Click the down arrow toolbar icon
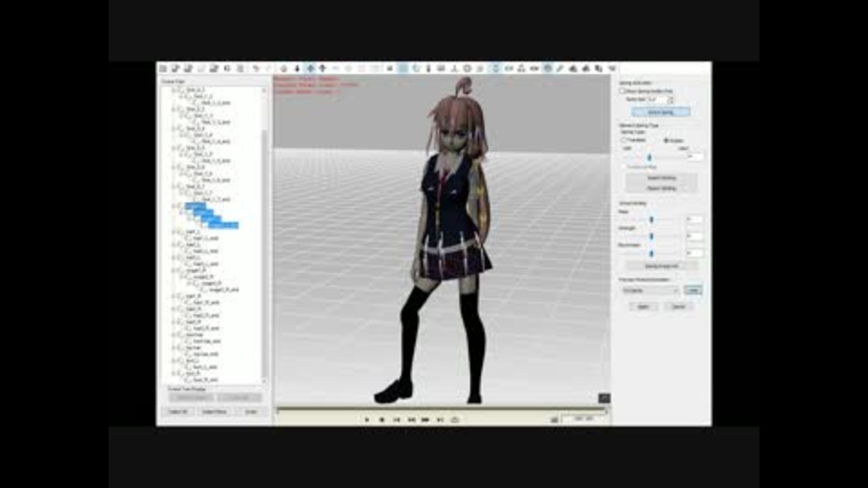This screenshot has height=488, width=868. pyautogui.click(x=297, y=68)
